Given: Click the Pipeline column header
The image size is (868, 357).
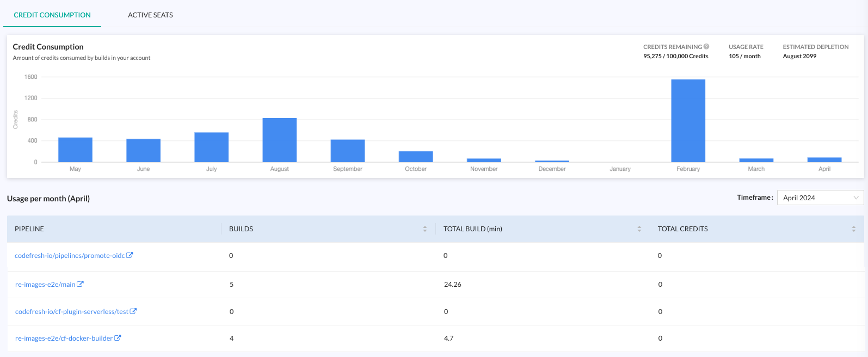Looking at the screenshot, I should 29,229.
